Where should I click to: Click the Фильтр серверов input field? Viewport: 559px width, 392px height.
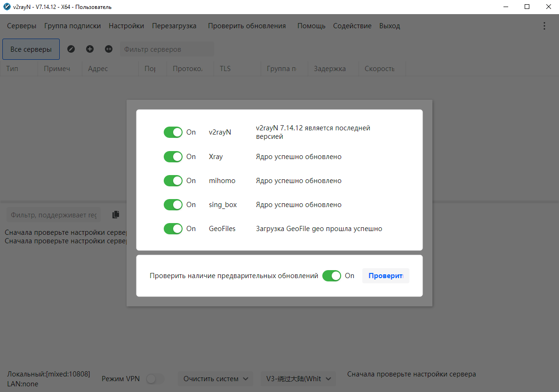(167, 49)
